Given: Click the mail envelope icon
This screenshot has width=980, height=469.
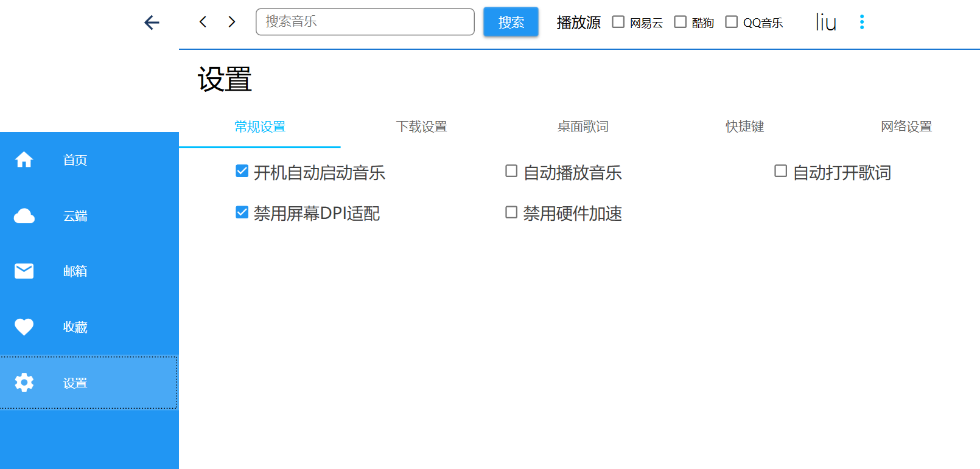Looking at the screenshot, I should pyautogui.click(x=24, y=271).
